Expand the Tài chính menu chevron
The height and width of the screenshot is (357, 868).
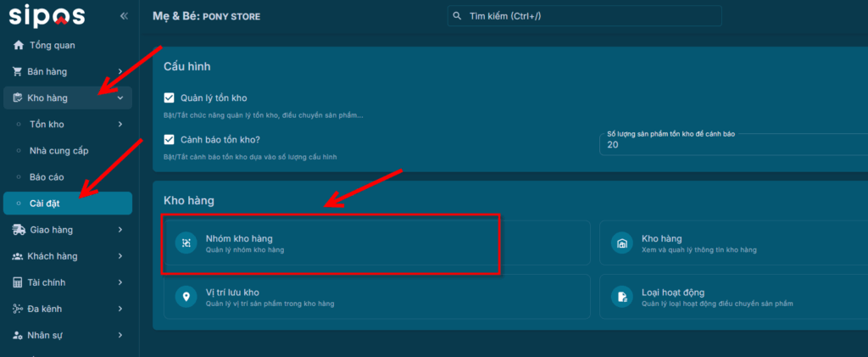tap(120, 283)
